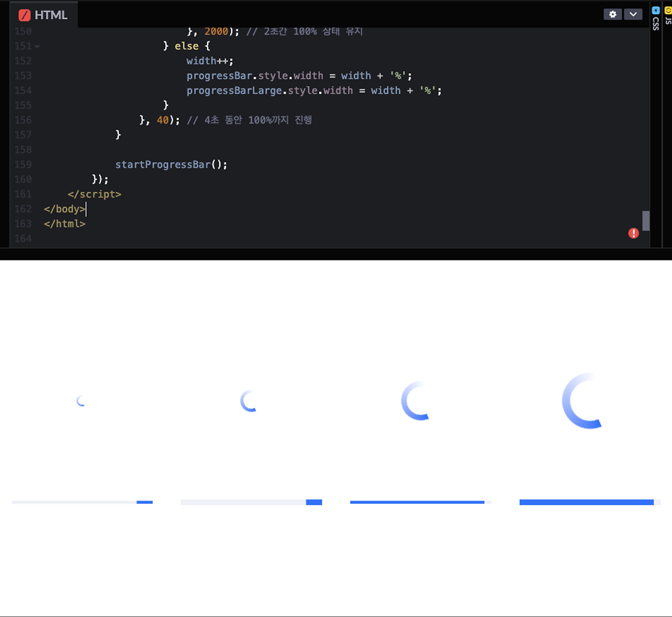Click the thin progress bar under the smallest spinner
672x617 pixels.
82,503
